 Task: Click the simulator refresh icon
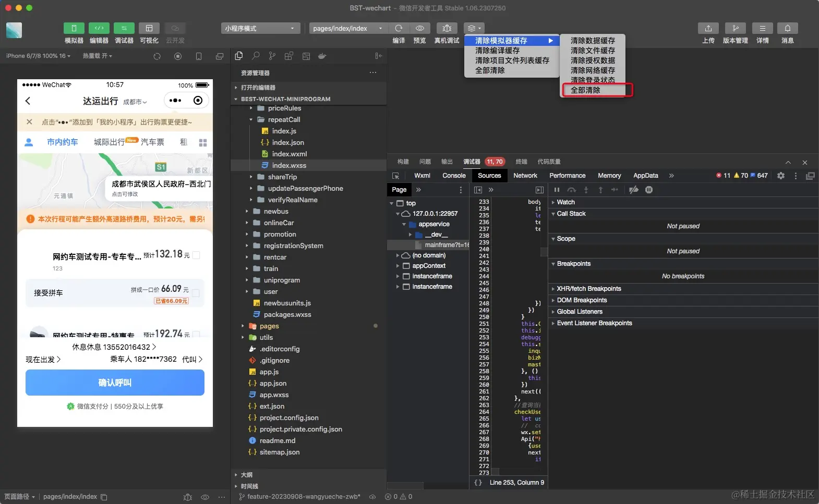pyautogui.click(x=157, y=56)
